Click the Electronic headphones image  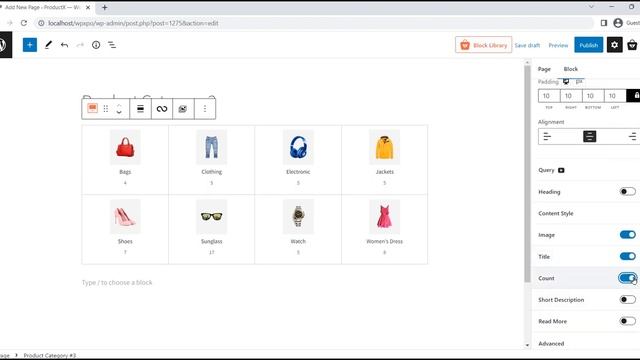(298, 147)
